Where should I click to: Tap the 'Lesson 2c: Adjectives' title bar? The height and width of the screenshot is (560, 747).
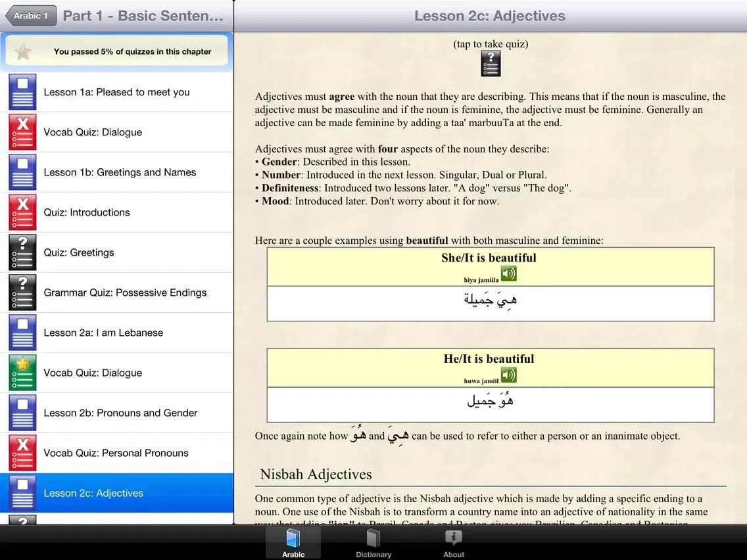click(490, 16)
